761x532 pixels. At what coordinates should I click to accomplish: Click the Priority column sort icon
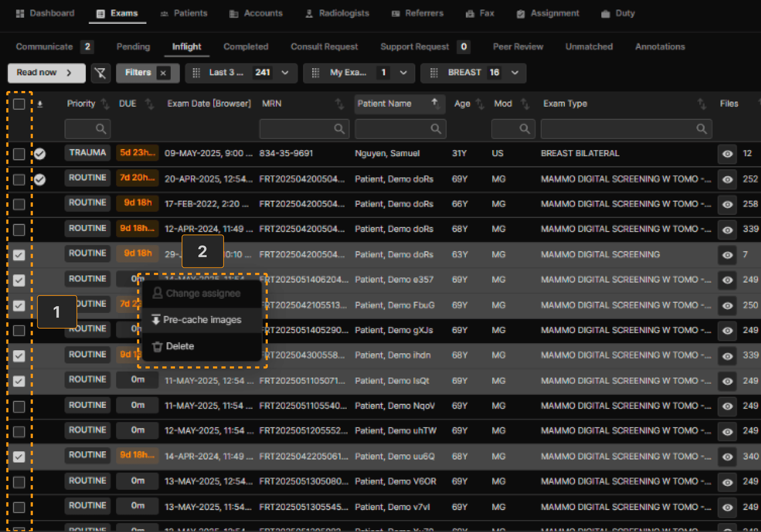coord(105,104)
